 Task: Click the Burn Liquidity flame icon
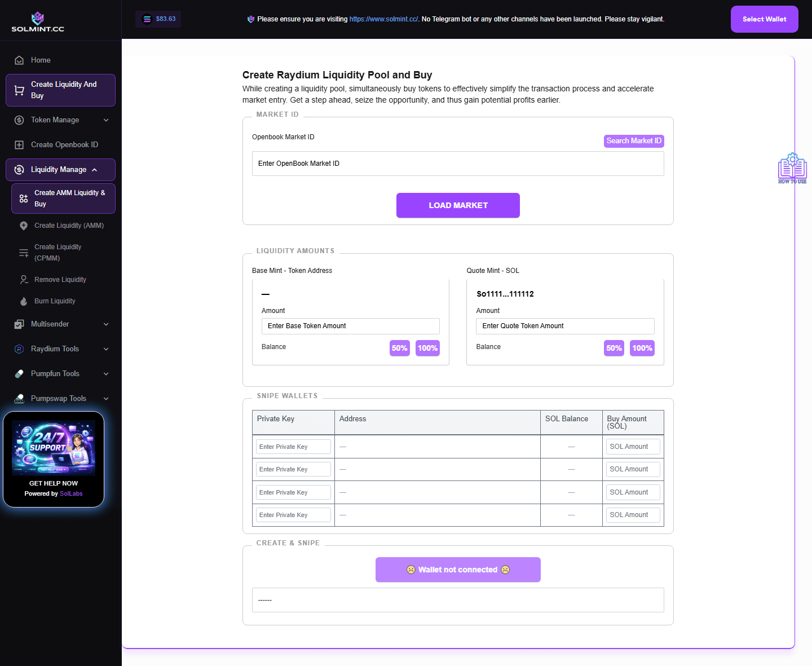(23, 301)
